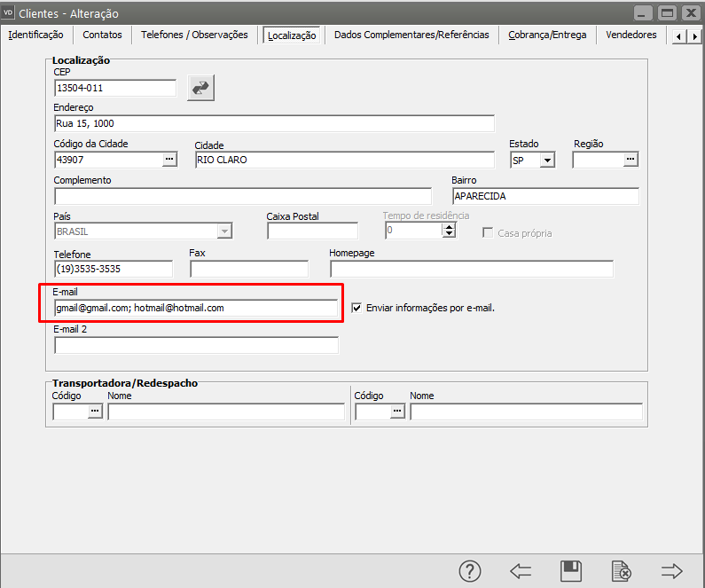Click the Endereço text field
705x588 pixels.
point(273,123)
